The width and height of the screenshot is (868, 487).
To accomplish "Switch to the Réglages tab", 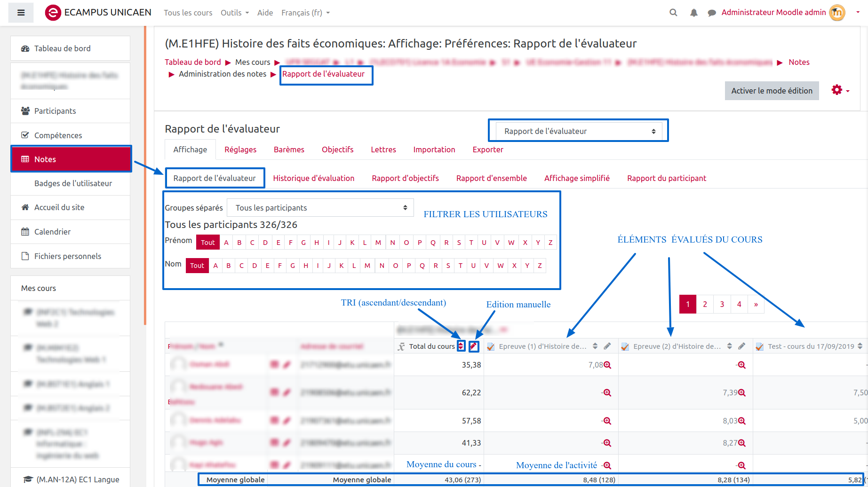I will (240, 149).
